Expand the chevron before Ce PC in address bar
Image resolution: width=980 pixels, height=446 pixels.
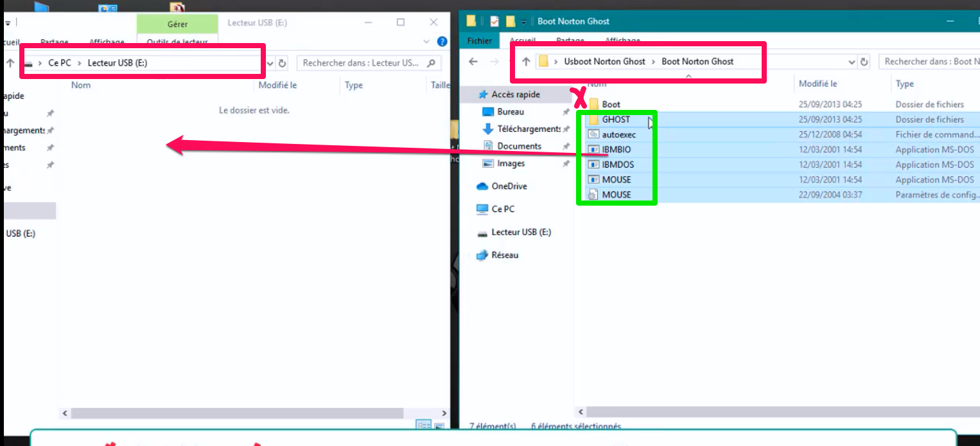[40, 63]
